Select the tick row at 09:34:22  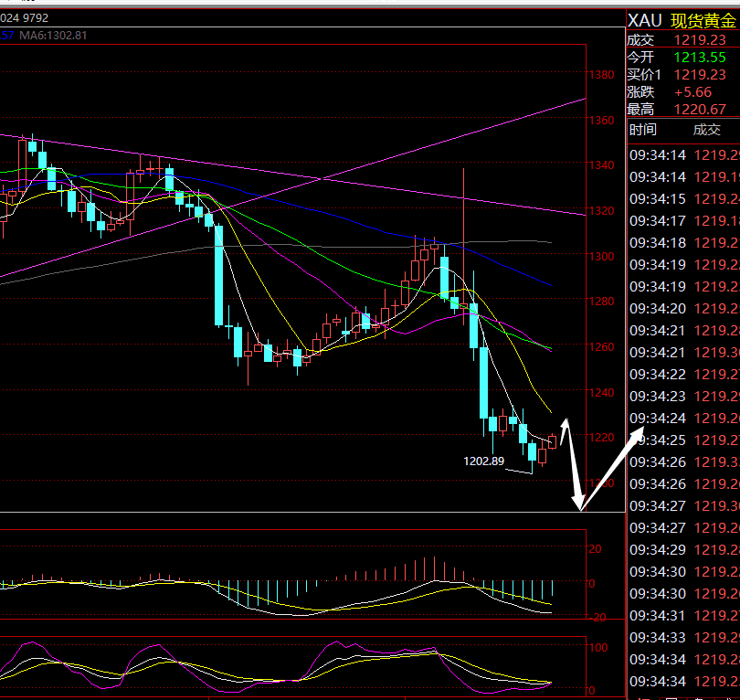(x=684, y=375)
